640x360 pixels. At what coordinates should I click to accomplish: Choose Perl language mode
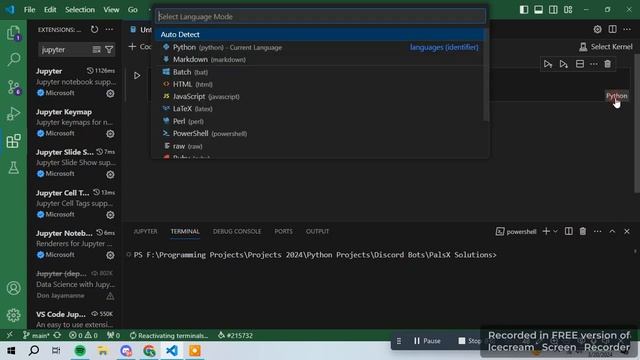coord(320,121)
